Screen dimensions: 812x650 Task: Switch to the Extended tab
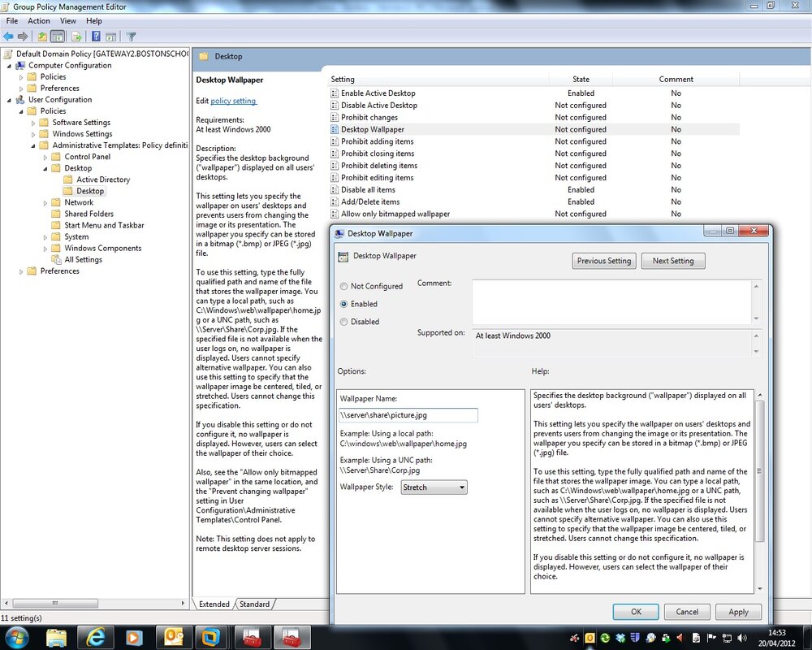pyautogui.click(x=214, y=604)
